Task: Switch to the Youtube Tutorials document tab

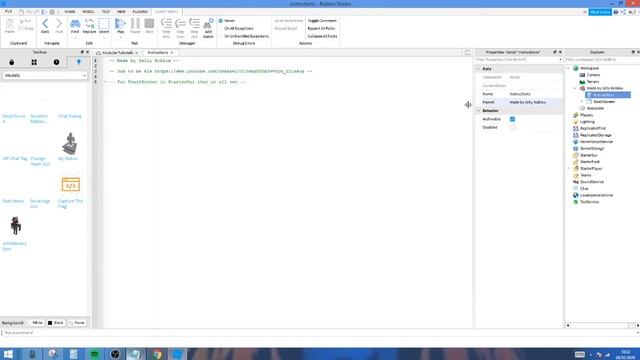Action: pyautogui.click(x=118, y=53)
